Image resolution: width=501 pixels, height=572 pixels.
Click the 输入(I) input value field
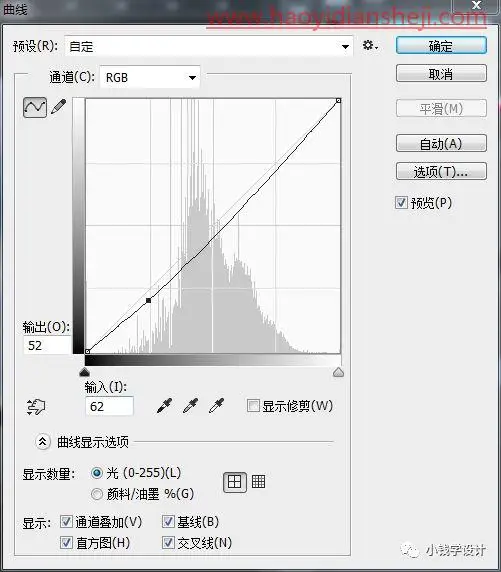(109, 406)
